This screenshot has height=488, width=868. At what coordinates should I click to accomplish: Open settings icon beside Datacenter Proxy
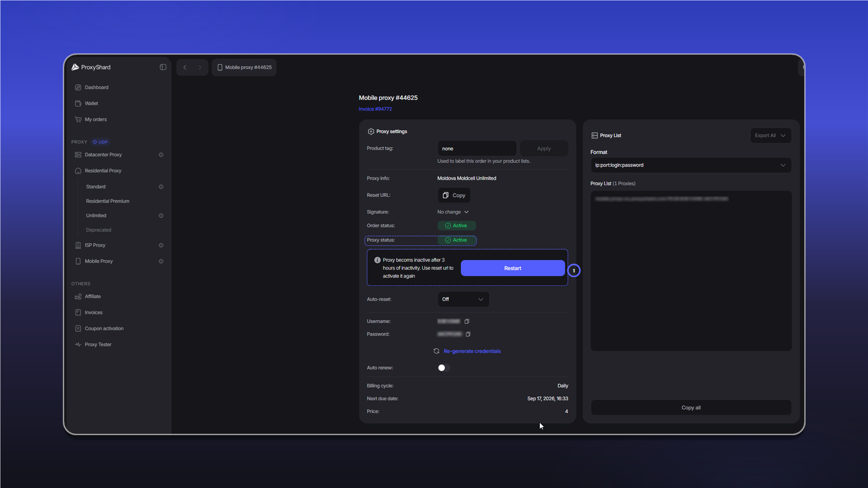pyautogui.click(x=161, y=155)
